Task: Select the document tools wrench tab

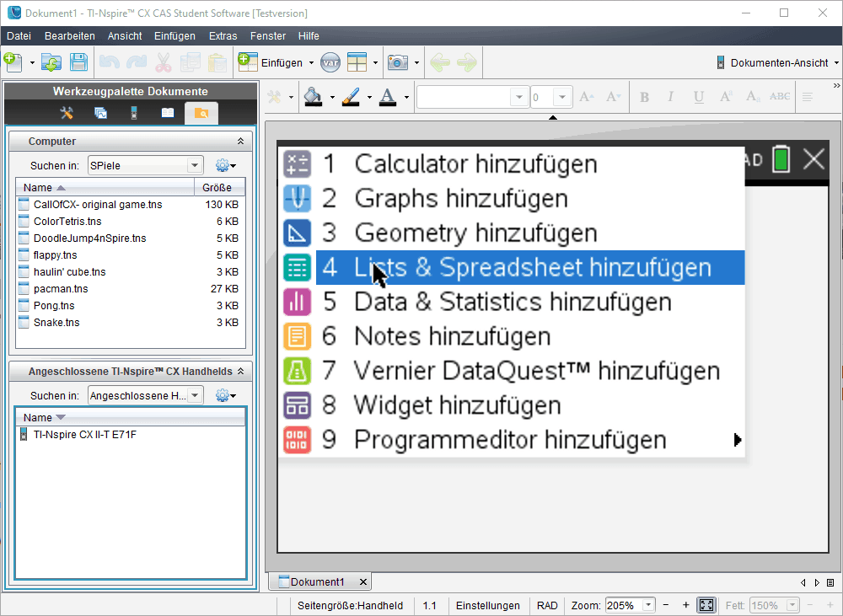Action: coord(67,113)
